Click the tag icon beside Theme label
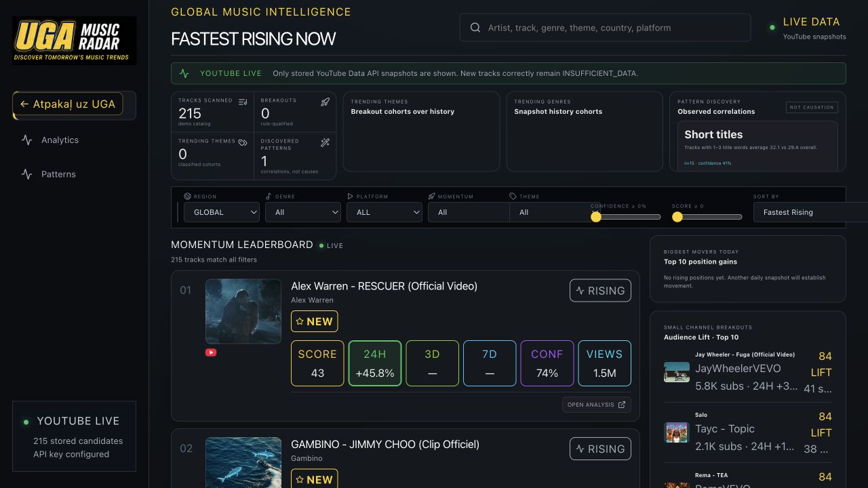 513,197
